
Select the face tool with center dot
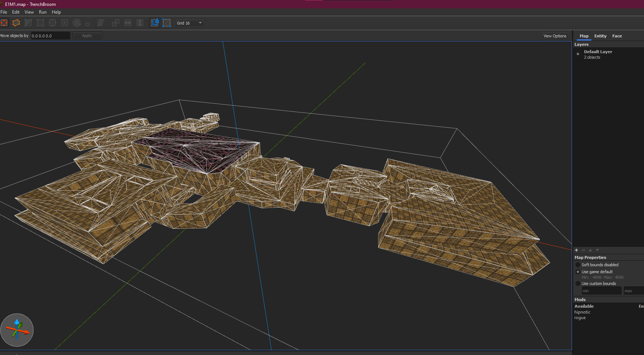[65, 23]
